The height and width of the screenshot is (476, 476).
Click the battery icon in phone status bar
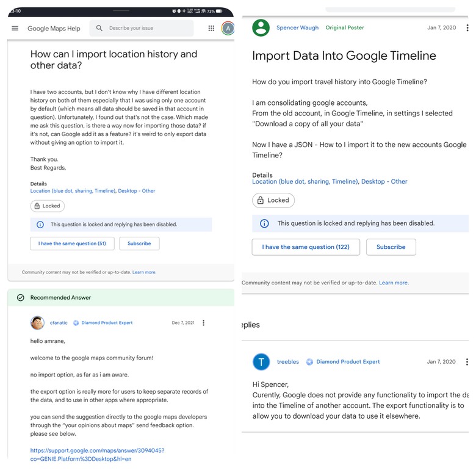click(219, 11)
